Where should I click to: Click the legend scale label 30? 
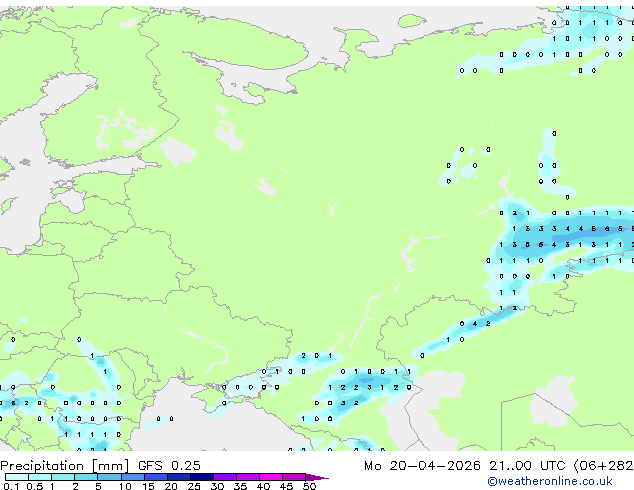[x=217, y=486]
